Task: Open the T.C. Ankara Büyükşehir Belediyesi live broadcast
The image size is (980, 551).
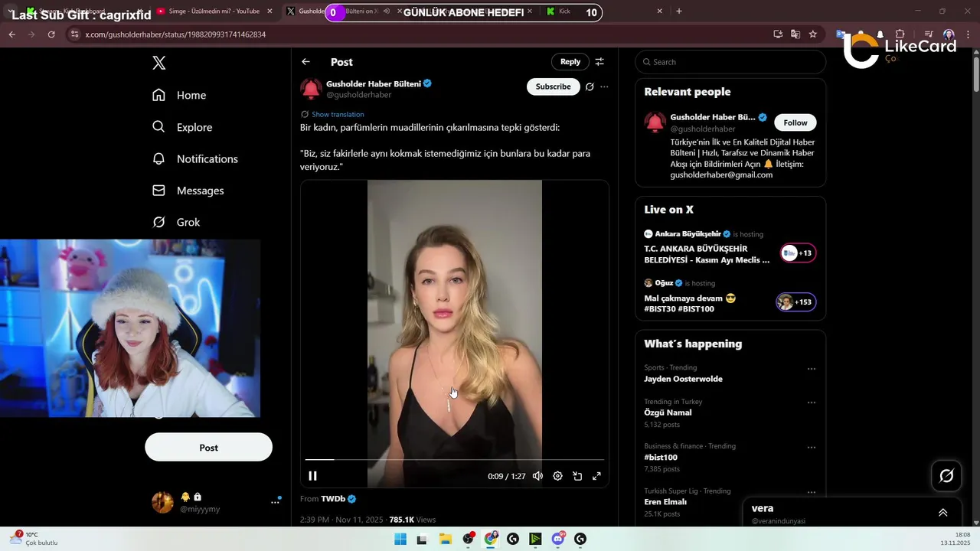Action: 730,247
